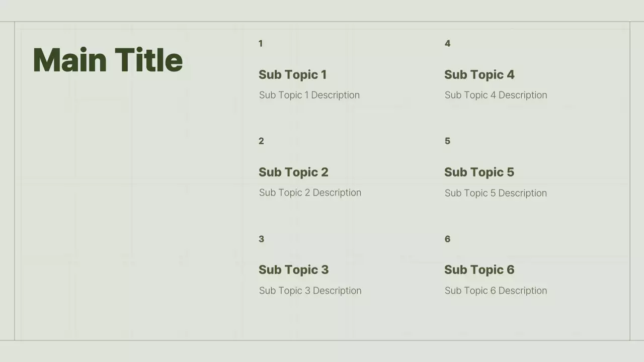
Task: Click the Sub Topic 5 Description text
Action: coord(496,193)
